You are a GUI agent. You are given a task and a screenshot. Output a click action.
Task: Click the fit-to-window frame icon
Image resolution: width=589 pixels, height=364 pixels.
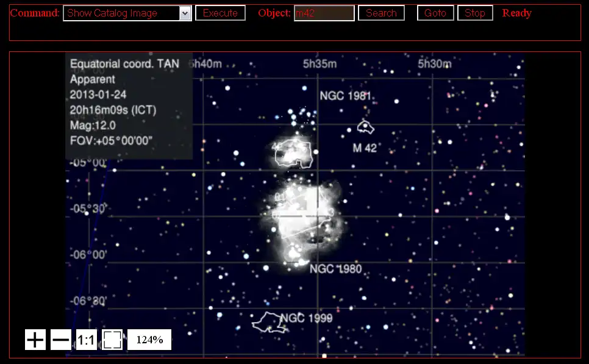coord(112,340)
